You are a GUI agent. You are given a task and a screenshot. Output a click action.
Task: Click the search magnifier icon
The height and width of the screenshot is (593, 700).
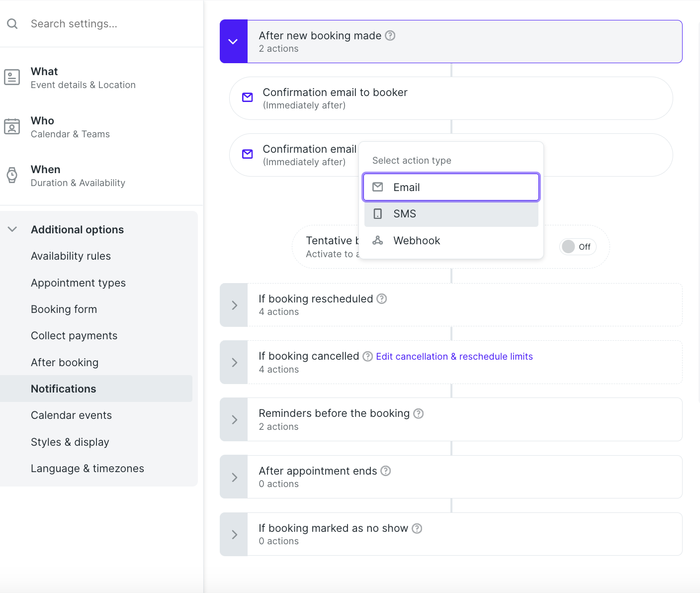pos(12,24)
